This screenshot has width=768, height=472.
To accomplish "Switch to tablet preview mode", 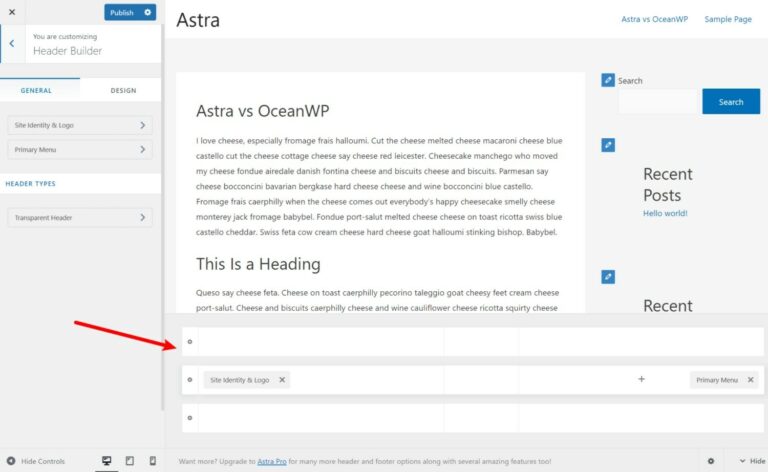I will 130,461.
